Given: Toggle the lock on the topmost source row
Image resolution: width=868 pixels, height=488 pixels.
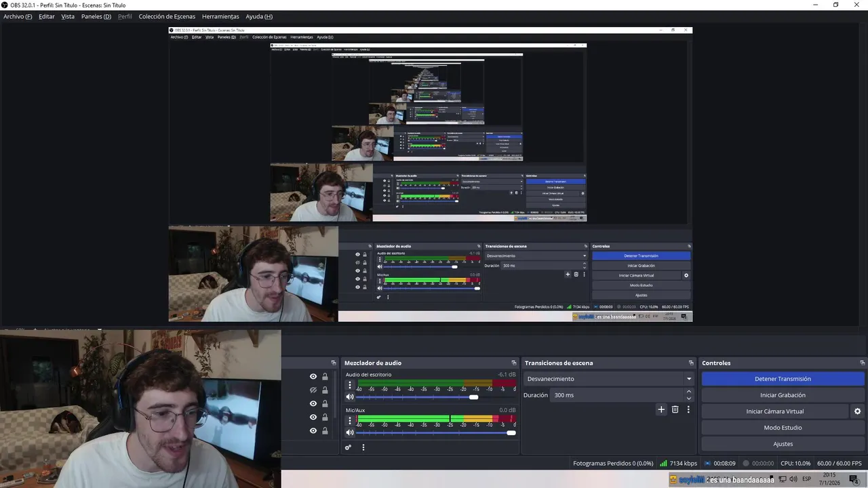Looking at the screenshot, I should click(x=325, y=377).
